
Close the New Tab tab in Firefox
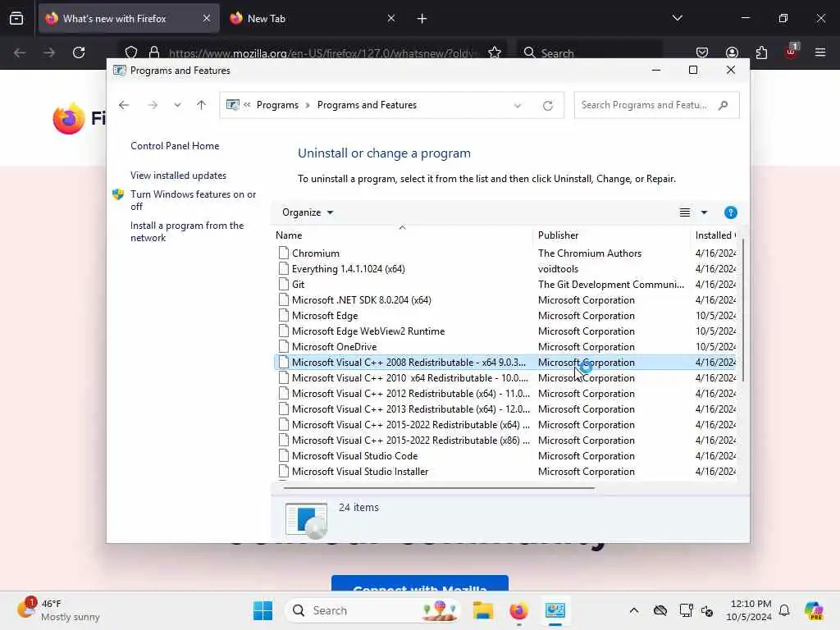391,18
